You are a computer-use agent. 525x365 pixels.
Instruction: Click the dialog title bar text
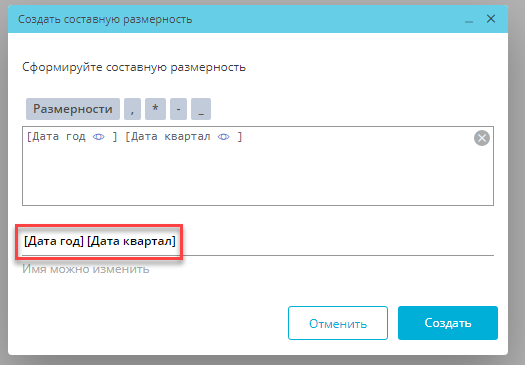point(105,19)
